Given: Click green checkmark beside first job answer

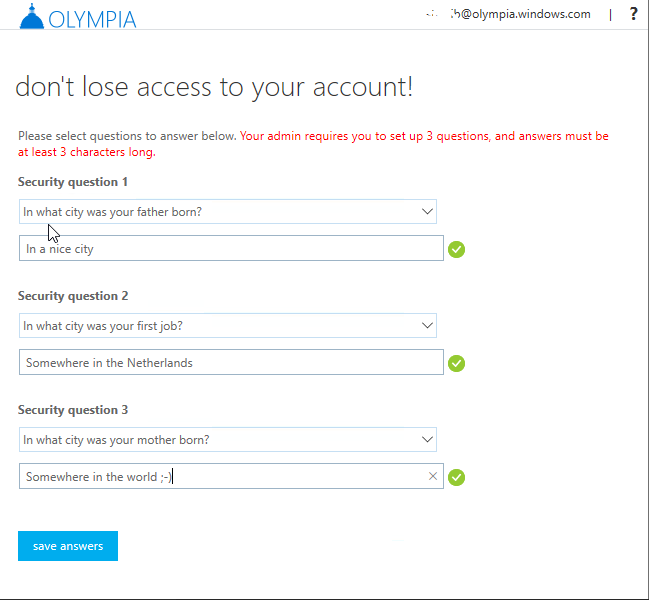Looking at the screenshot, I should coord(457,363).
